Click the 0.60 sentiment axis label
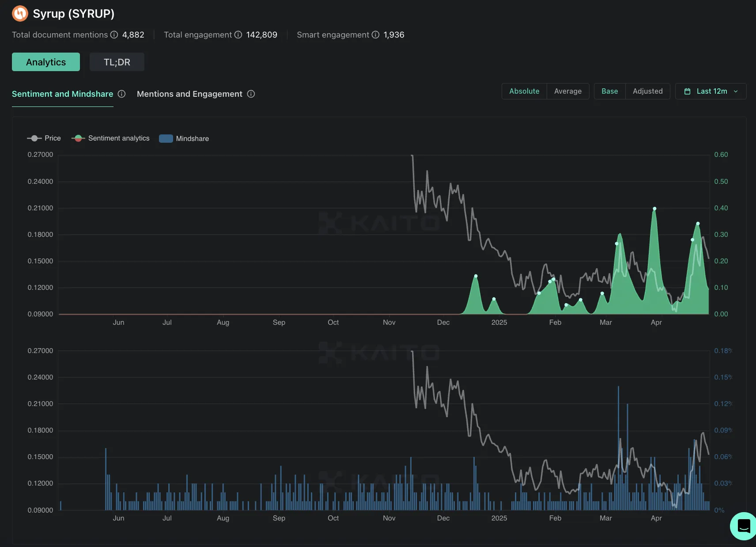The image size is (756, 547). coord(721,155)
